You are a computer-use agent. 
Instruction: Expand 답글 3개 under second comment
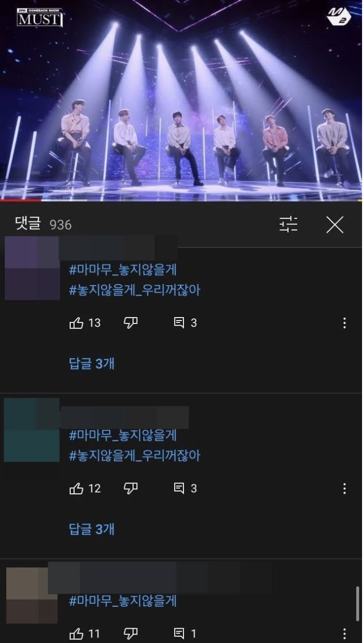(x=92, y=529)
